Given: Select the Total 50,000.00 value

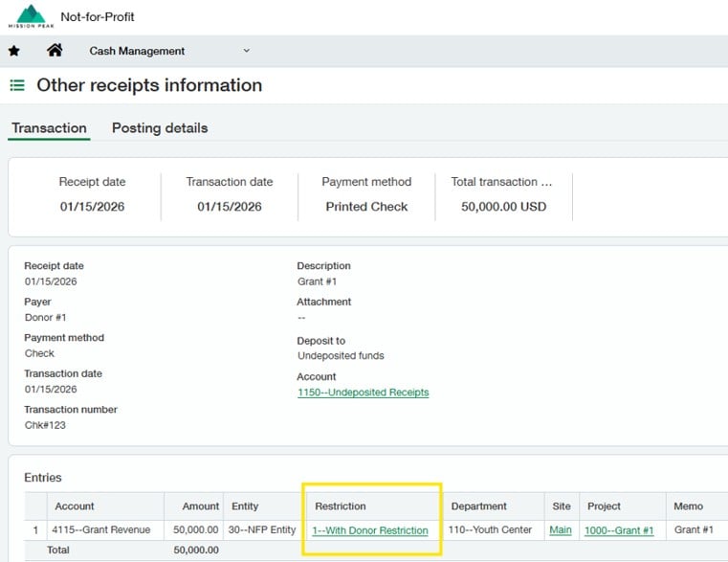Looking at the screenshot, I should pos(196,550).
